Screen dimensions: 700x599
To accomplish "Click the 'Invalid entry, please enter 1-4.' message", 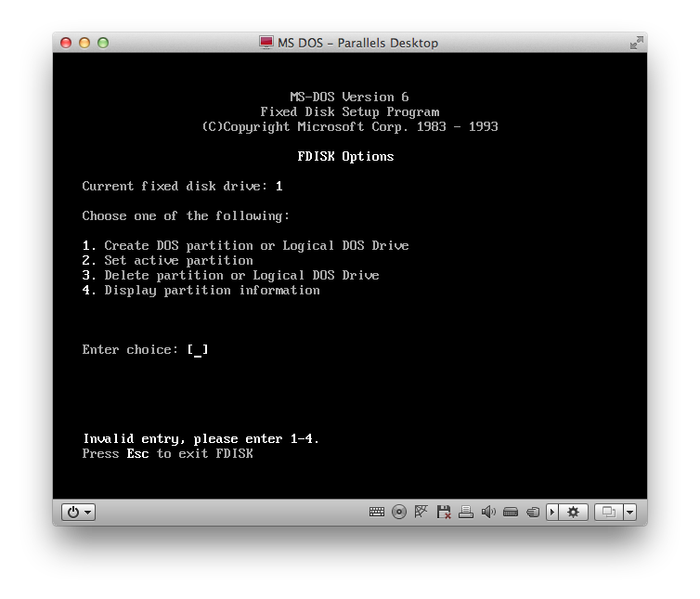I will 201,439.
